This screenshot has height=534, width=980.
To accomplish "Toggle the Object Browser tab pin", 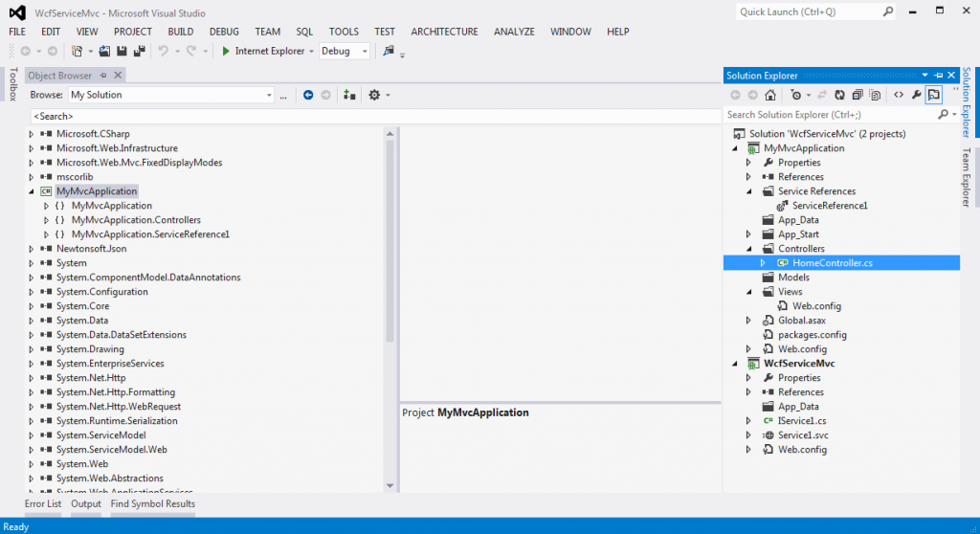I will (103, 76).
